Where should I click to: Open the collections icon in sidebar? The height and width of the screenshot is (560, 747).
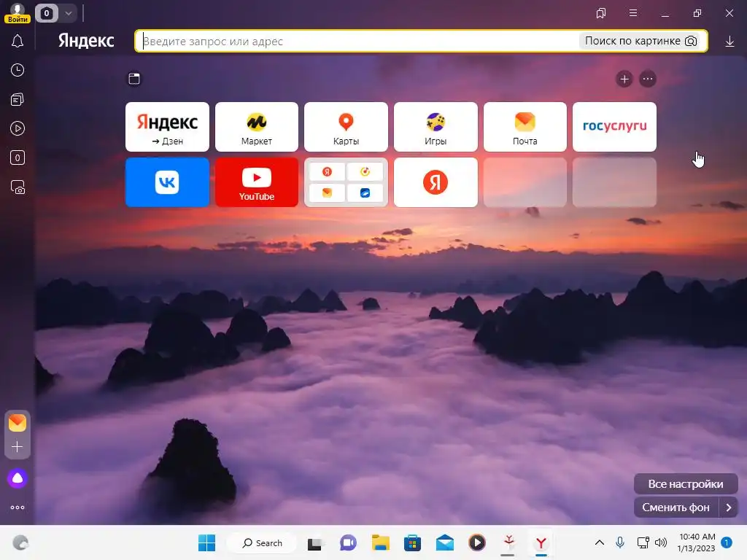[x=18, y=99]
